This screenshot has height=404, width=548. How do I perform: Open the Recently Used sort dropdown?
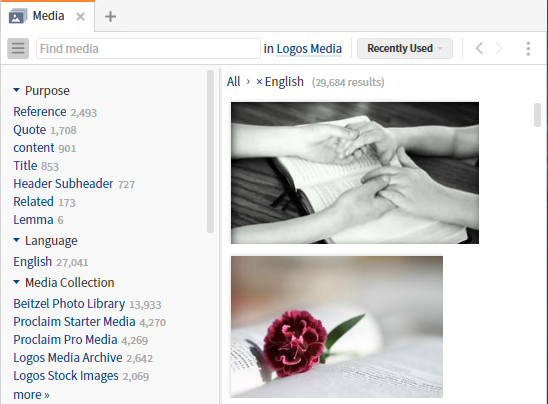click(x=405, y=48)
